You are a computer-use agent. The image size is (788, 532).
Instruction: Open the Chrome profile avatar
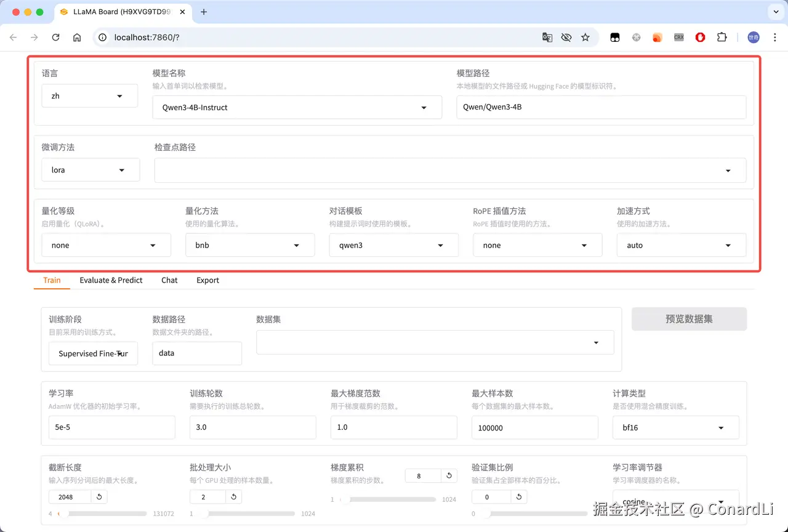(x=754, y=38)
